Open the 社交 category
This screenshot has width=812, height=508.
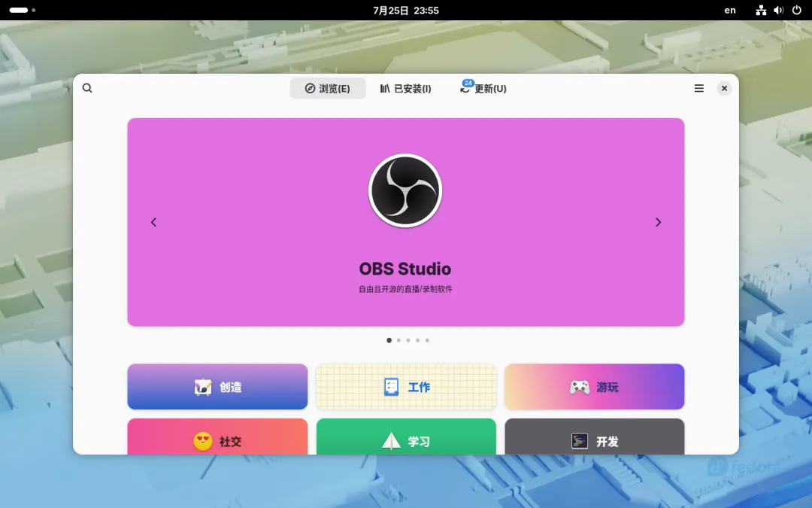click(217, 437)
